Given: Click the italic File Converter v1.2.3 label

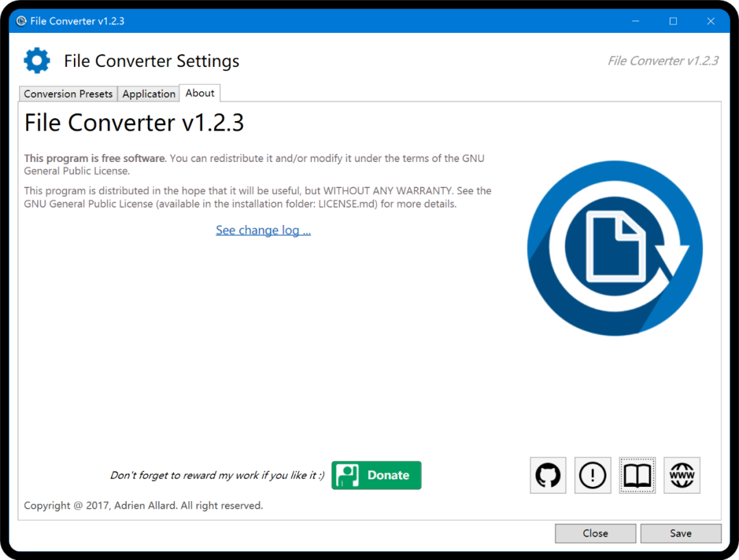Looking at the screenshot, I should [662, 61].
